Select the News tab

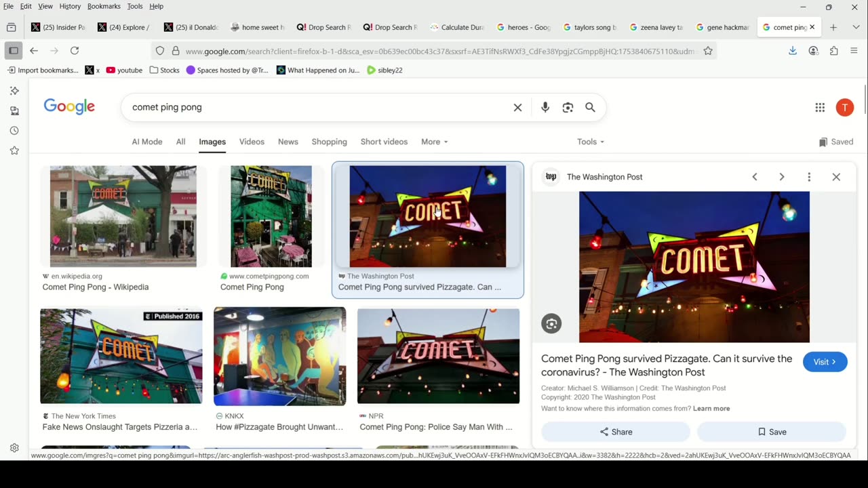pyautogui.click(x=288, y=142)
